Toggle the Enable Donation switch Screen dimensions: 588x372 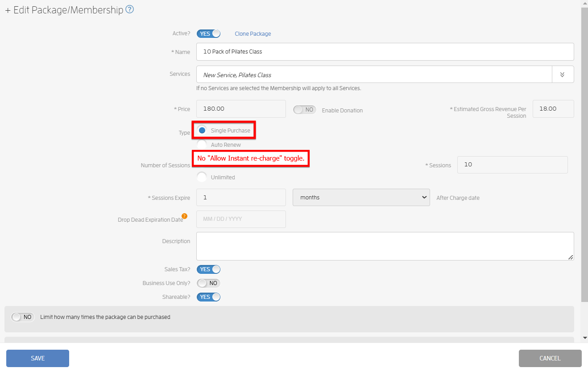click(x=305, y=110)
